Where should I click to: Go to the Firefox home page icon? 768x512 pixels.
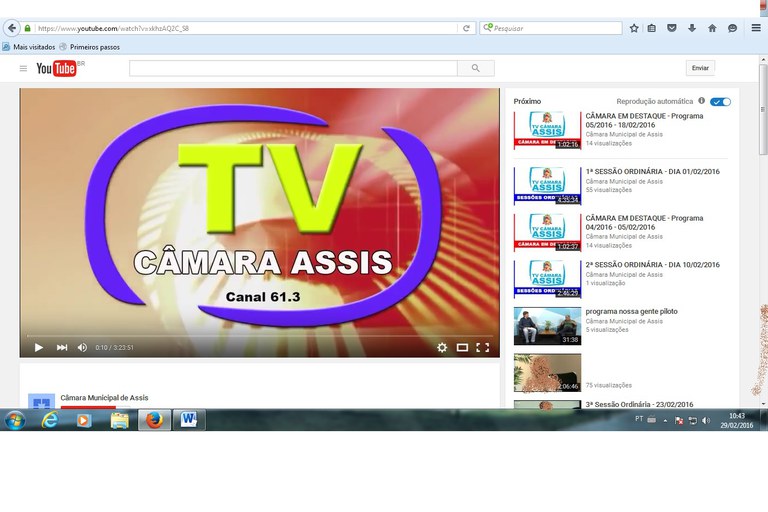712,28
